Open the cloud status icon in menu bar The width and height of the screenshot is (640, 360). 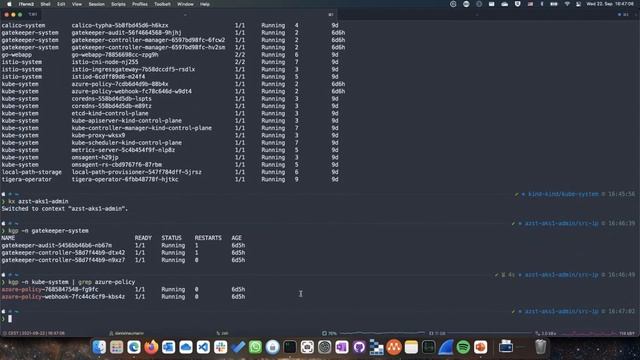(504, 4)
